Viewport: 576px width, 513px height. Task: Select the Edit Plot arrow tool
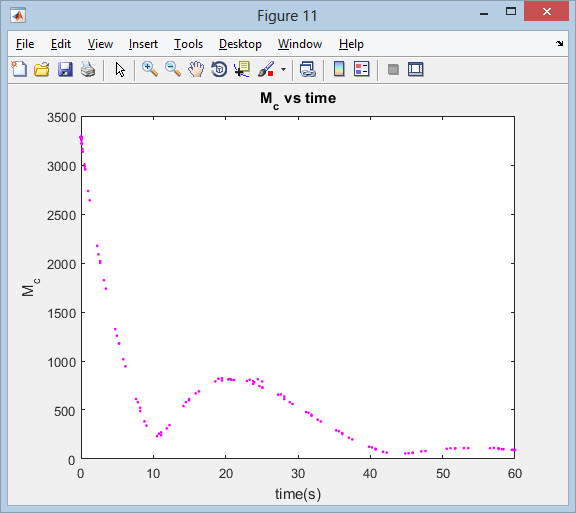coord(120,69)
